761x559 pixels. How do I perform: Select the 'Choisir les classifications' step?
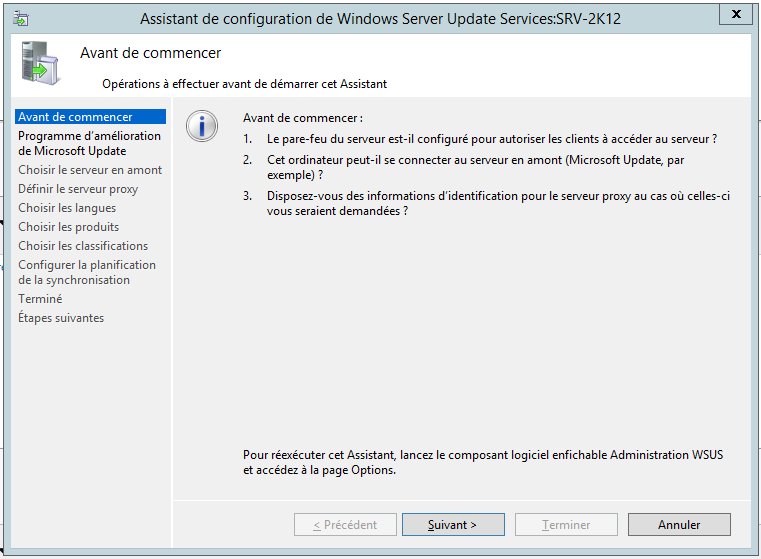click(x=83, y=246)
